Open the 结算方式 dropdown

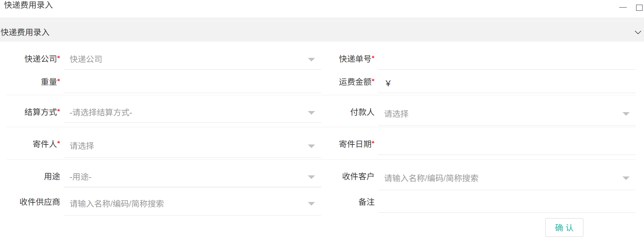click(x=192, y=113)
